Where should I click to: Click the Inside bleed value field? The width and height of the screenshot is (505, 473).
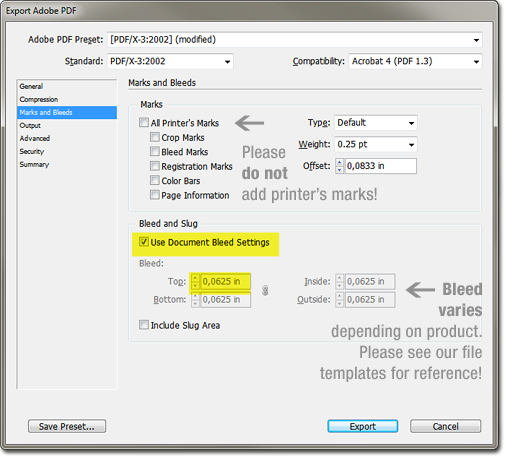(370, 282)
